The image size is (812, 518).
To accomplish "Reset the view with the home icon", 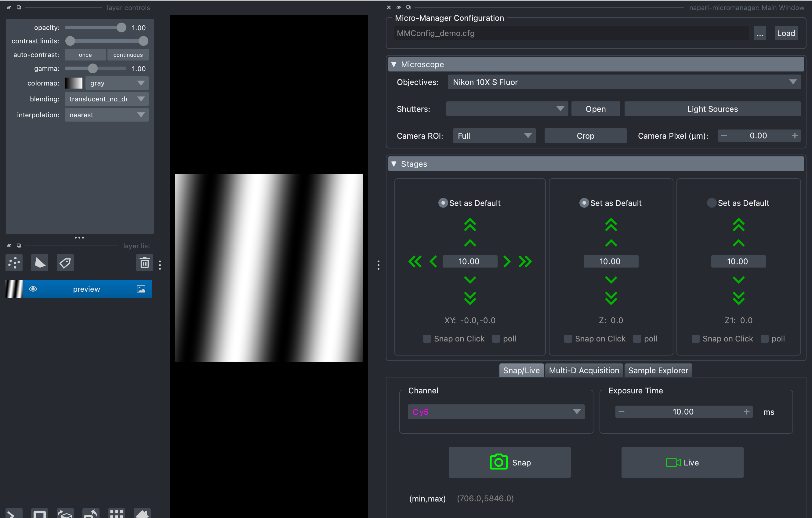I will tap(142, 514).
